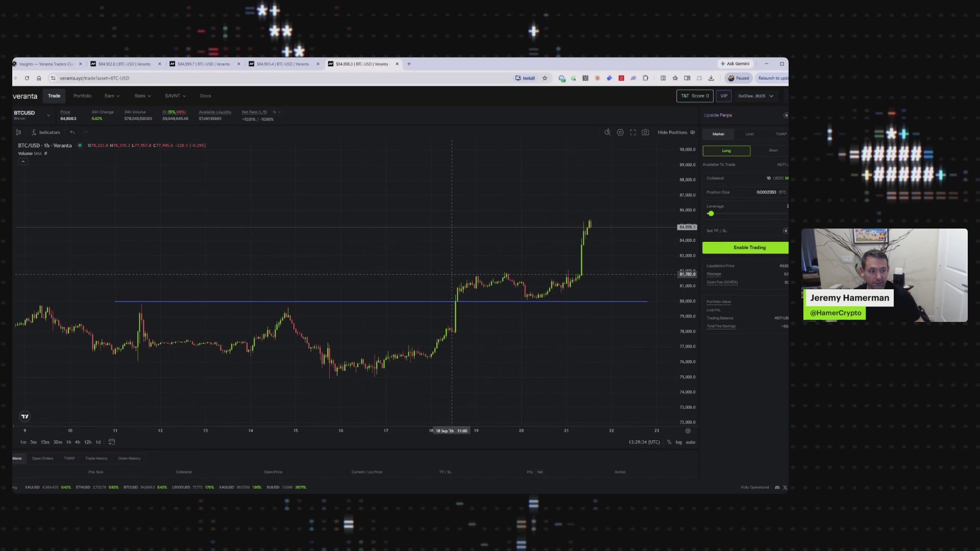Image resolution: width=980 pixels, height=551 pixels.
Task: Select the 4h timeframe
Action: (x=77, y=442)
